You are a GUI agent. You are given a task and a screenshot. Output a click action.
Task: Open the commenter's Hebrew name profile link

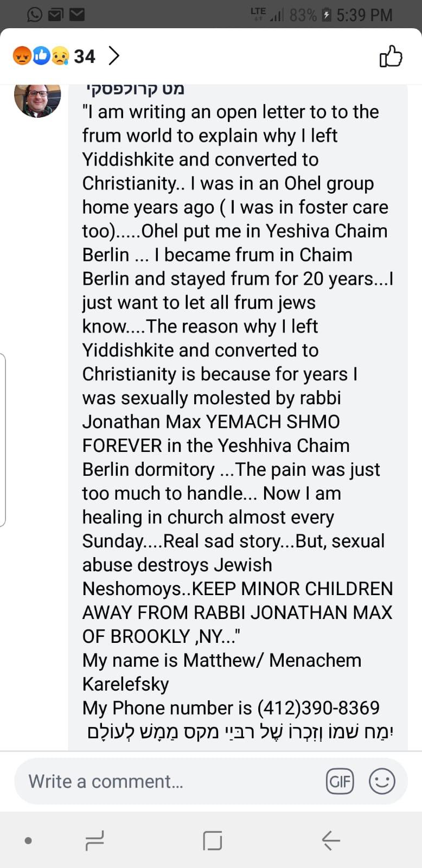pos(135,88)
